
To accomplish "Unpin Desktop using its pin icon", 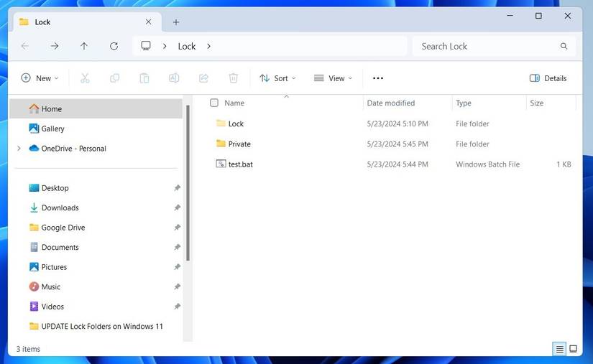I will click(x=177, y=187).
